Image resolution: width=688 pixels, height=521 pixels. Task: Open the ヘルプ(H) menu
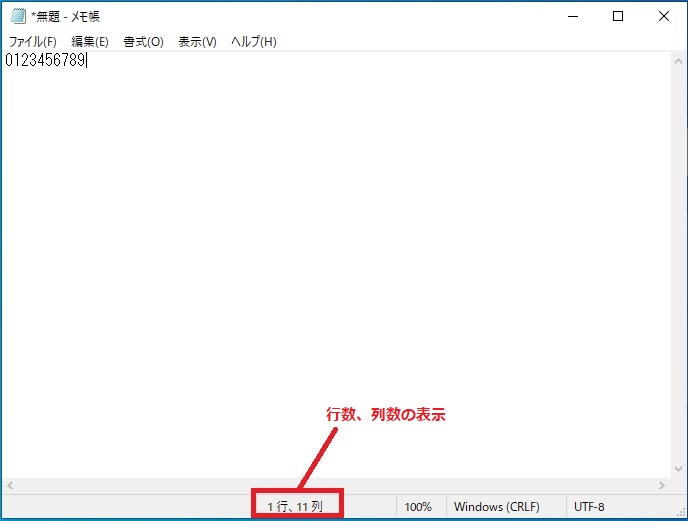point(254,42)
